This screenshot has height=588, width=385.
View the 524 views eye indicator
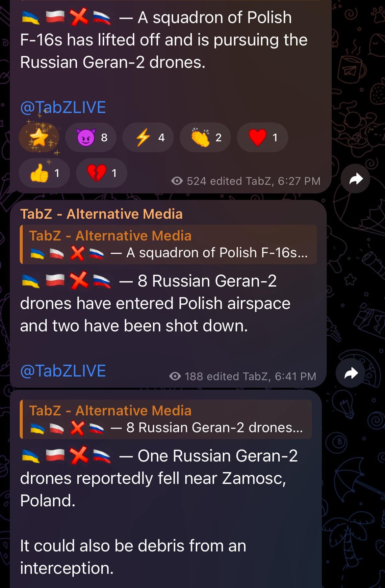pos(177,181)
